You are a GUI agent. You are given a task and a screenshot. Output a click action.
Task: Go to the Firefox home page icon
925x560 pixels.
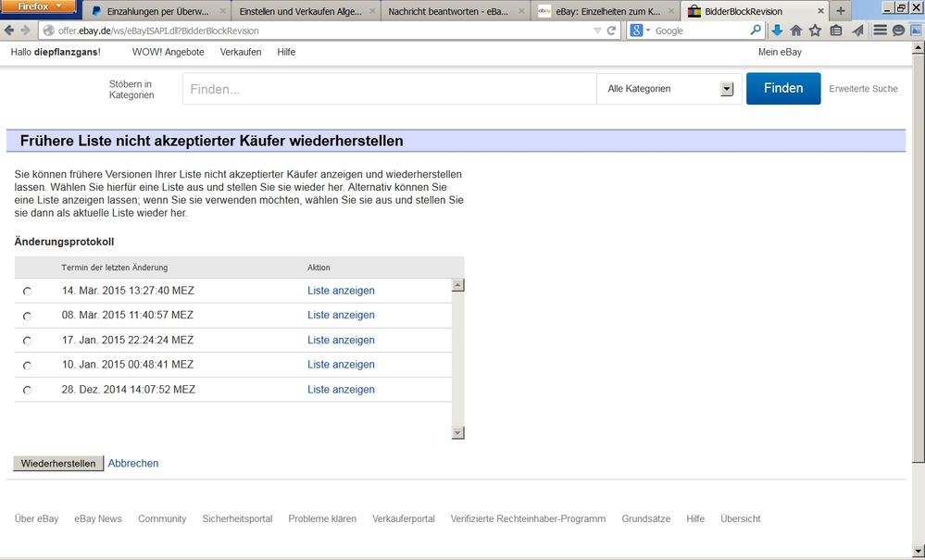tap(796, 31)
